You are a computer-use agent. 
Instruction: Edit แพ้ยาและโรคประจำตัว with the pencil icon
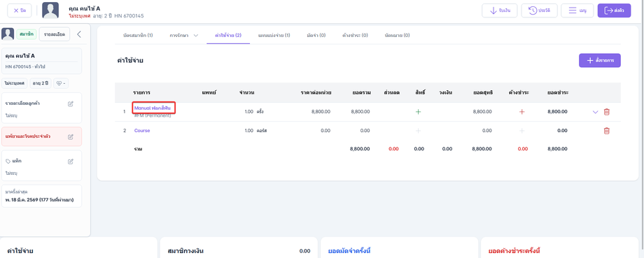(71, 136)
